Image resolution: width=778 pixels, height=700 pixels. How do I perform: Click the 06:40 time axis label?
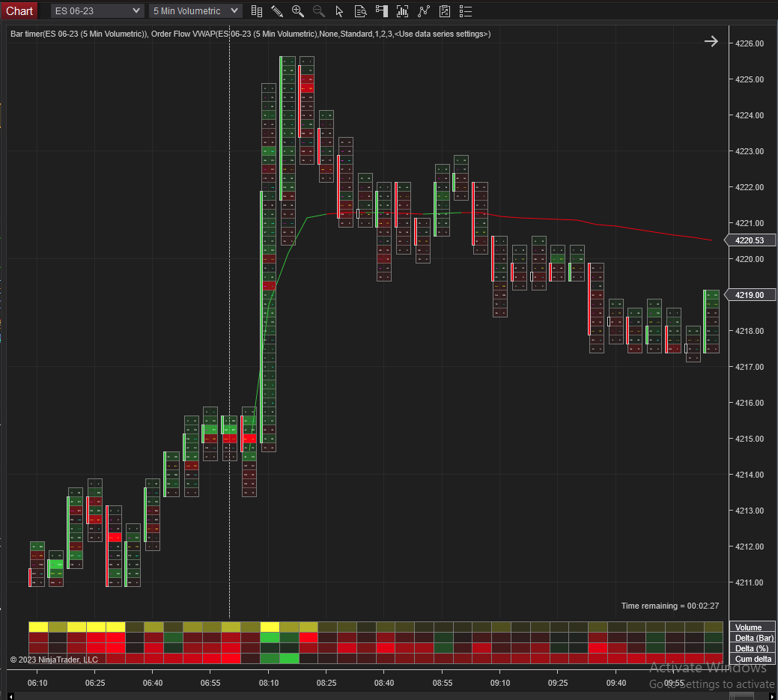(x=152, y=683)
